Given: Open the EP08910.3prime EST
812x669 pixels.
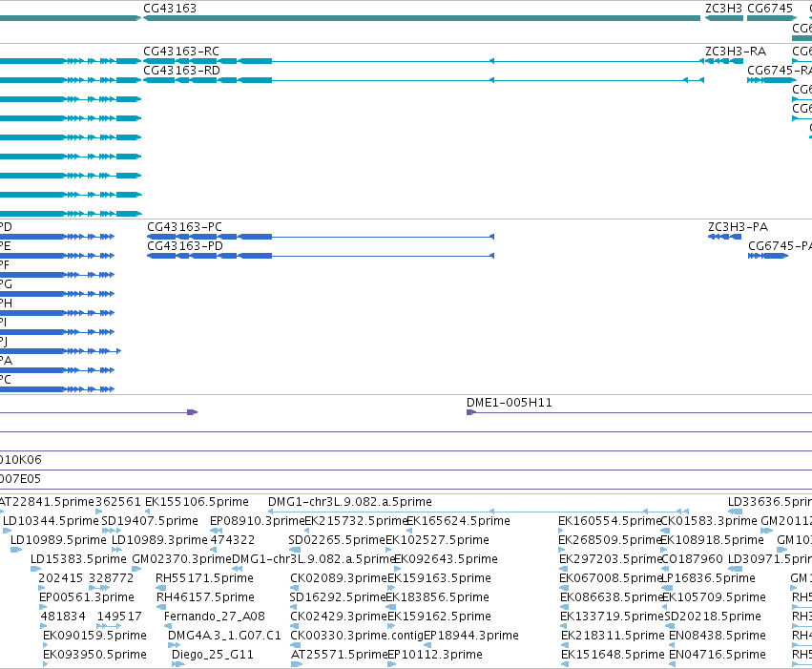Looking at the screenshot, I should 258,521.
